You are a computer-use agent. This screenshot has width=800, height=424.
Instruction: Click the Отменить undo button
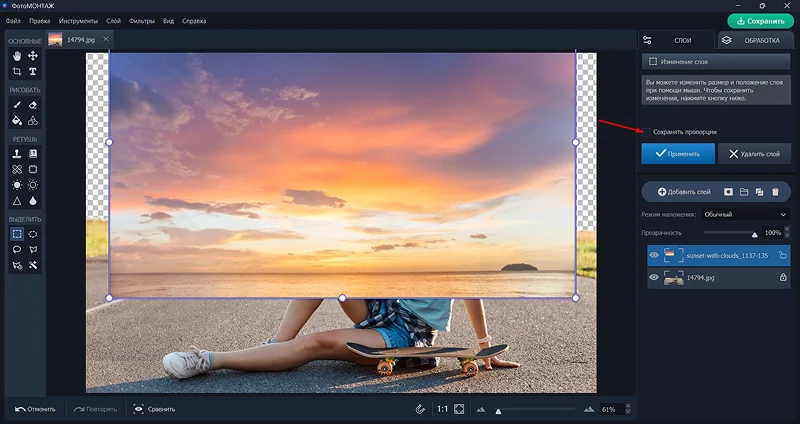point(35,409)
